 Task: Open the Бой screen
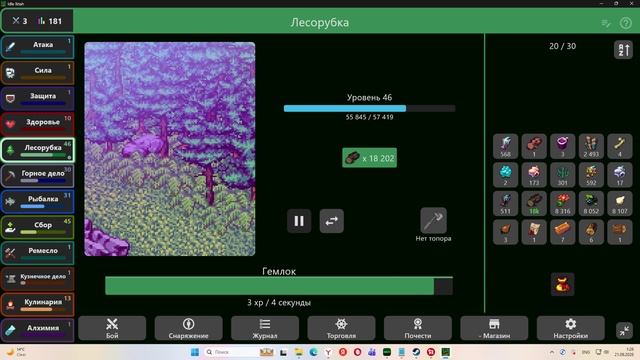[x=112, y=328]
